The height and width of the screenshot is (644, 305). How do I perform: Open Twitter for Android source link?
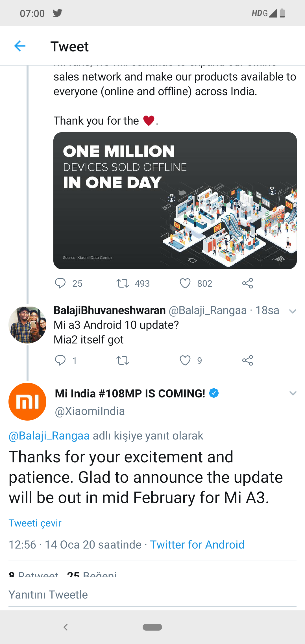click(197, 545)
